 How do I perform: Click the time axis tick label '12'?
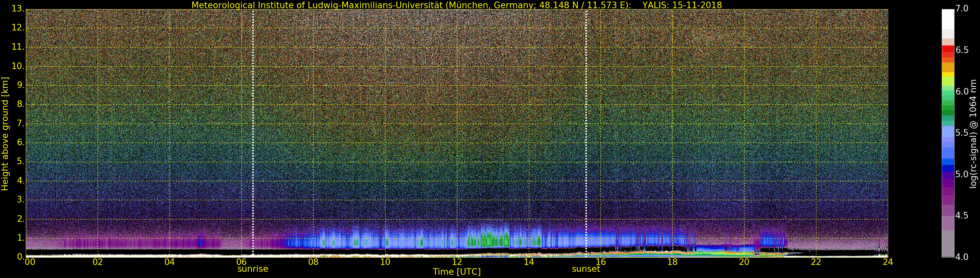457,262
